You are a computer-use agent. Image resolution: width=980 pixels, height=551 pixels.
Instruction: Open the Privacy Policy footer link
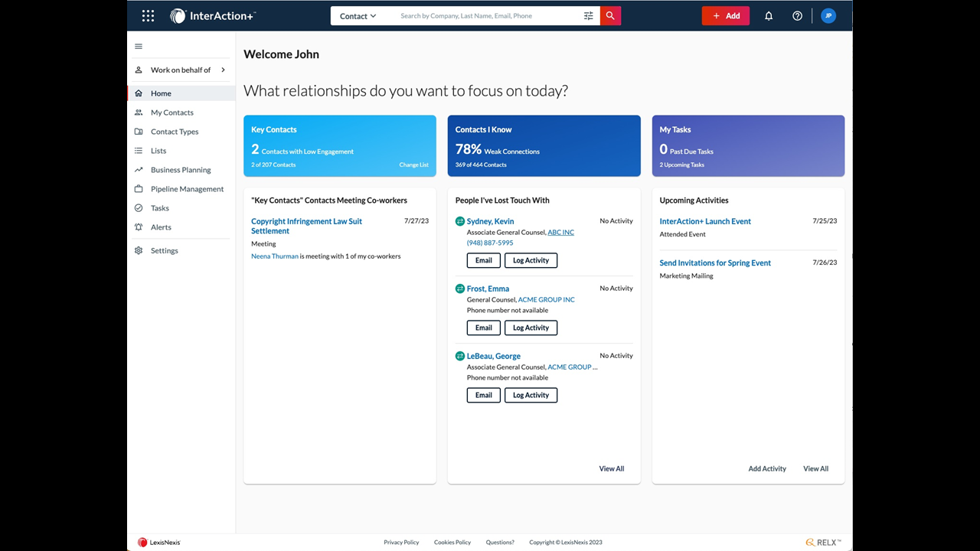point(401,543)
